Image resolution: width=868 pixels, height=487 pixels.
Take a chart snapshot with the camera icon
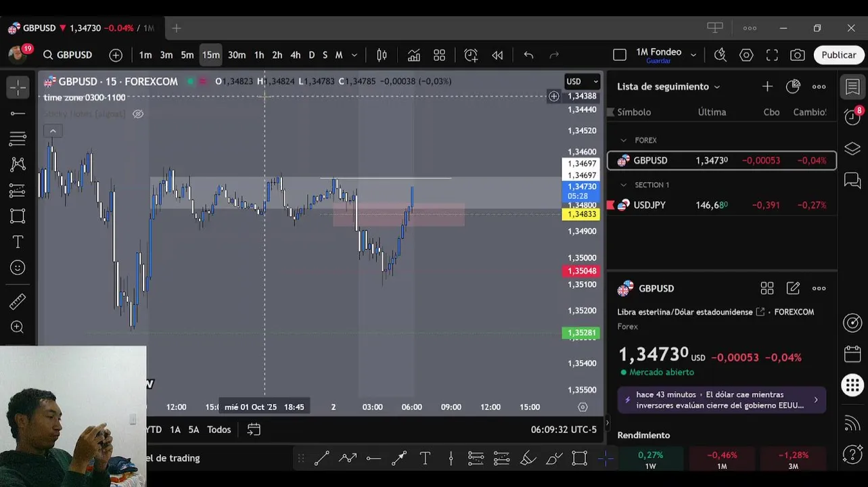[x=798, y=55]
